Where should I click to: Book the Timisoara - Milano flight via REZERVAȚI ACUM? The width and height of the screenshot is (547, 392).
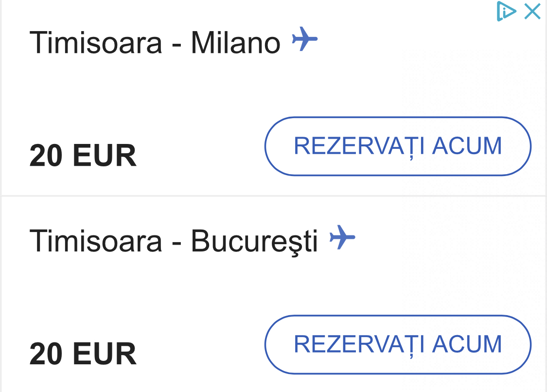(398, 146)
